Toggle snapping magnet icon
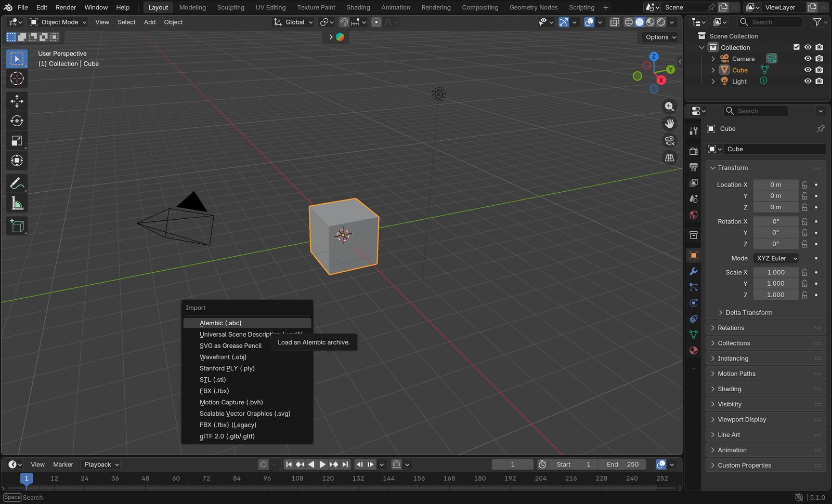This screenshot has width=832, height=504. point(344,22)
